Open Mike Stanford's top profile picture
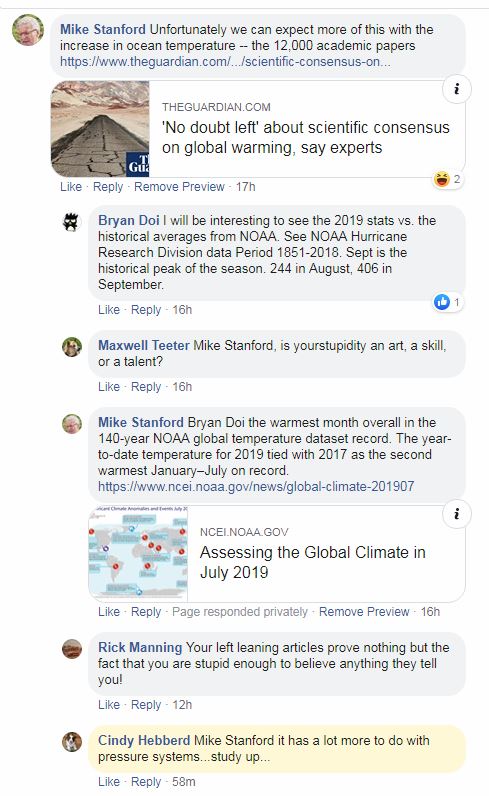 point(28,30)
